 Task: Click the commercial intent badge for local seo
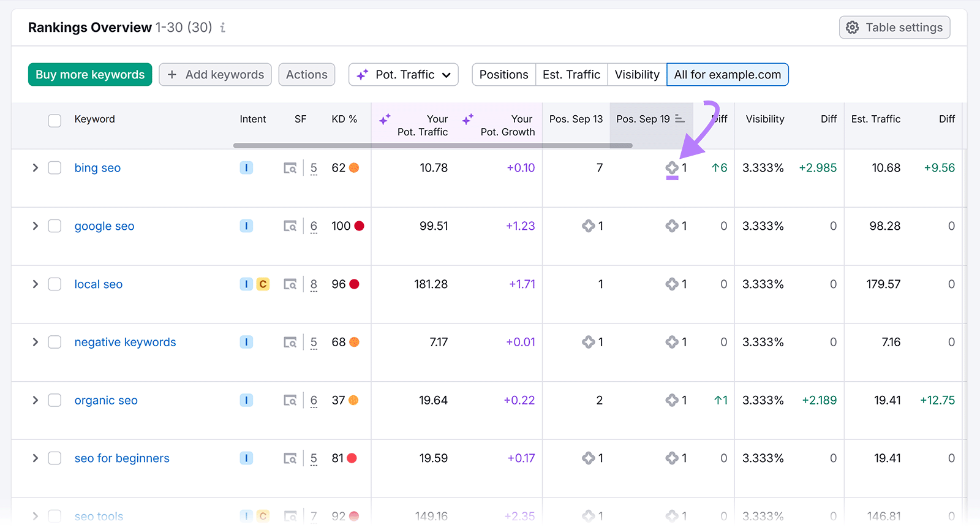(x=263, y=284)
